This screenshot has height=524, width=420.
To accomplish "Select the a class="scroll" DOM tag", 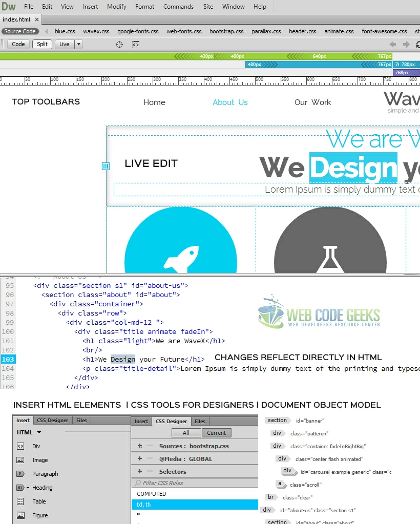I will (x=281, y=484).
